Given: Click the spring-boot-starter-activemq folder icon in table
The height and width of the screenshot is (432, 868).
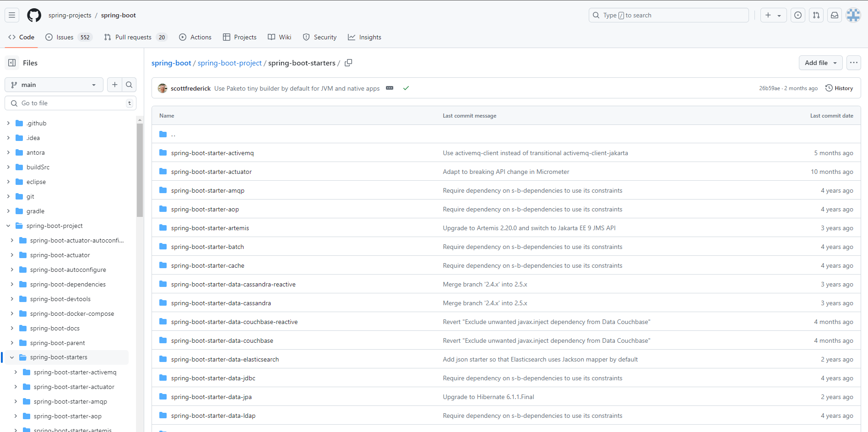Looking at the screenshot, I should [x=163, y=153].
